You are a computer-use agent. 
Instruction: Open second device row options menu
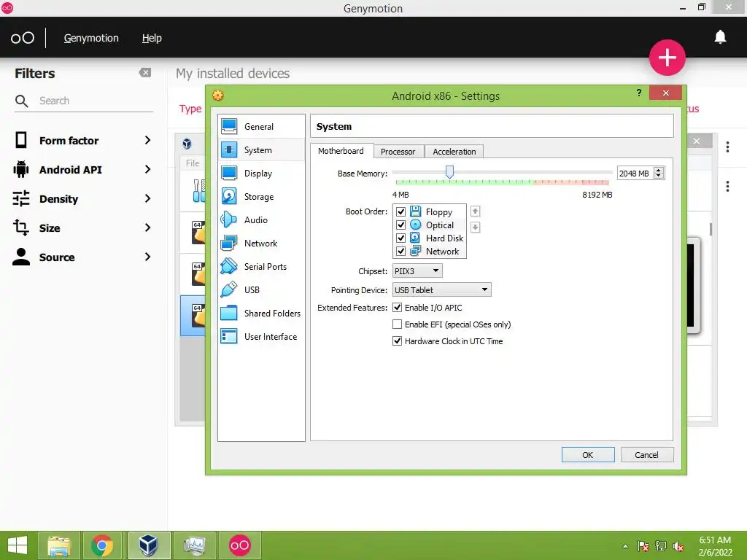(x=727, y=186)
